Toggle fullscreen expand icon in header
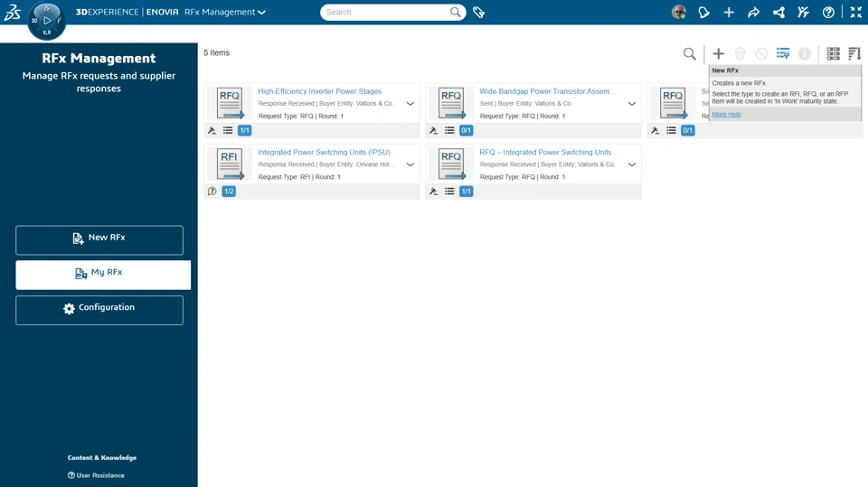Image resolution: width=868 pixels, height=487 pixels. 856,12
